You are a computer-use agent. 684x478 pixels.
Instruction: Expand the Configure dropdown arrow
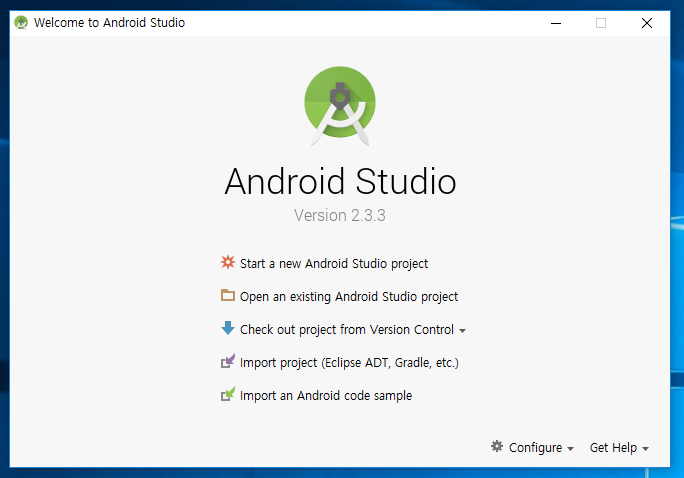pos(570,449)
